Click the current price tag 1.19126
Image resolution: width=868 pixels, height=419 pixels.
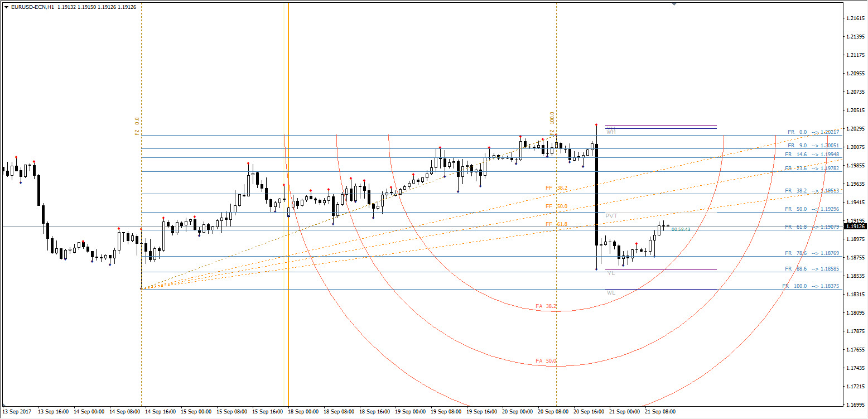point(856,226)
